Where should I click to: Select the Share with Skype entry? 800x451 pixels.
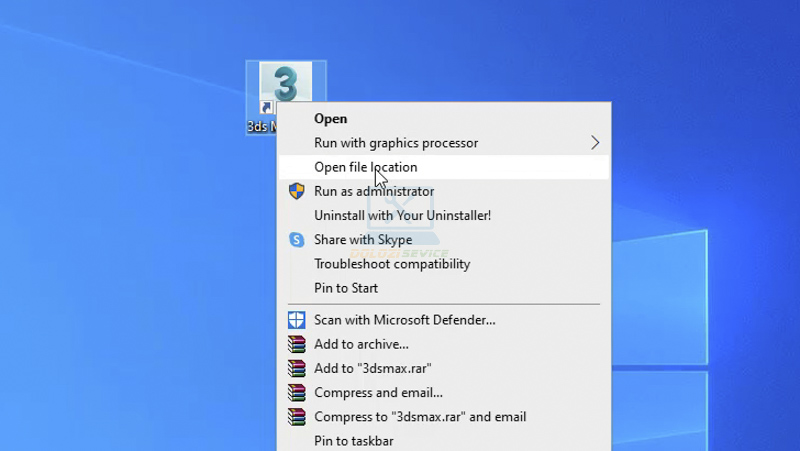point(363,240)
